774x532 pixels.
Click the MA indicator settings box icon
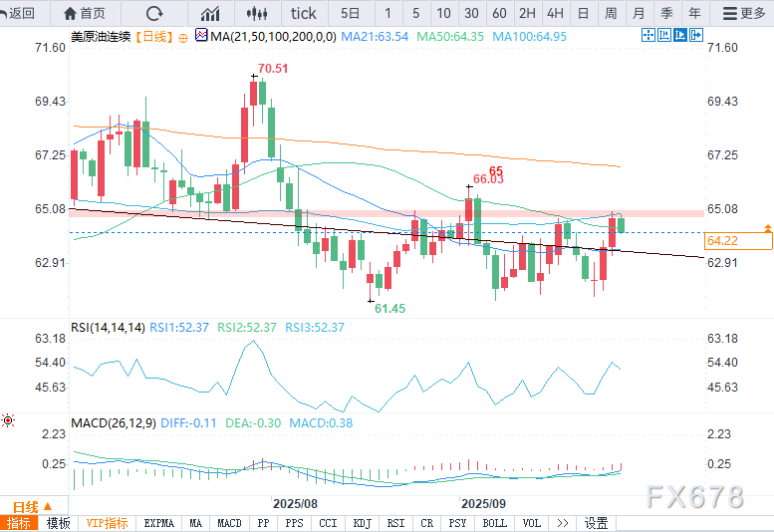(x=201, y=36)
